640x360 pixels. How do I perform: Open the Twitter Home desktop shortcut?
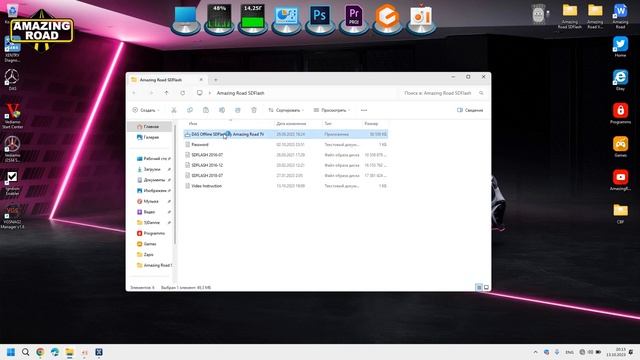coord(620,47)
